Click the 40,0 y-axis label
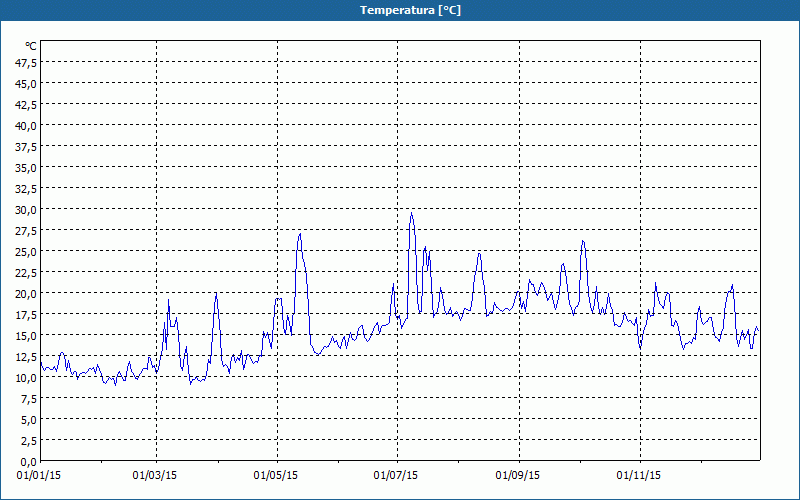 [26, 126]
